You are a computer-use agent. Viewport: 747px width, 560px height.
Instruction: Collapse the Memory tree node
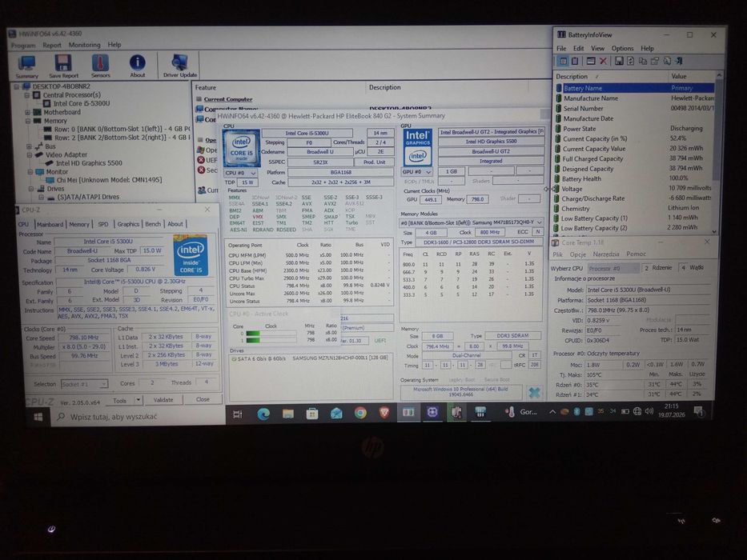point(28,121)
